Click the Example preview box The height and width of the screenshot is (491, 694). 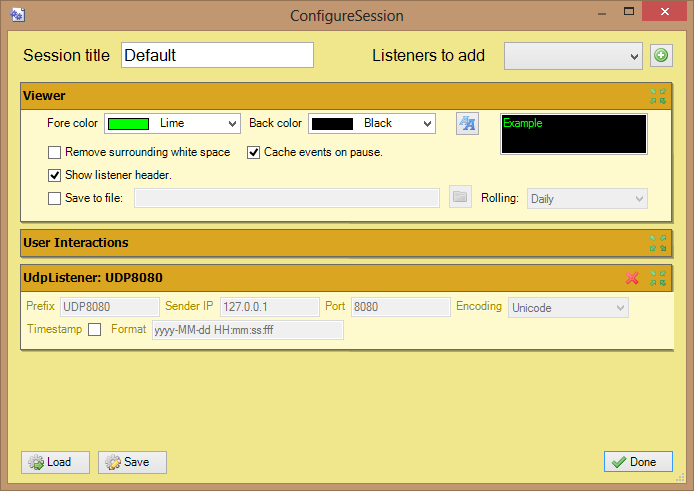pyautogui.click(x=574, y=134)
